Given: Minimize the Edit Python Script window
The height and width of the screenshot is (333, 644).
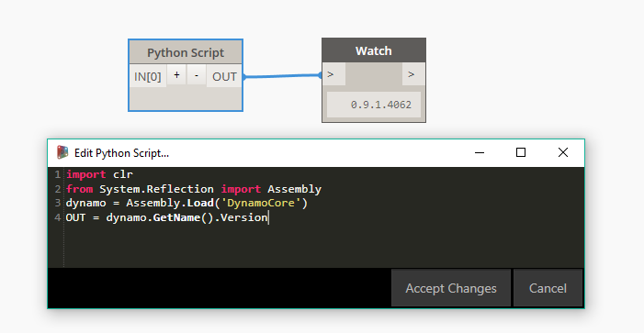Looking at the screenshot, I should (480, 152).
